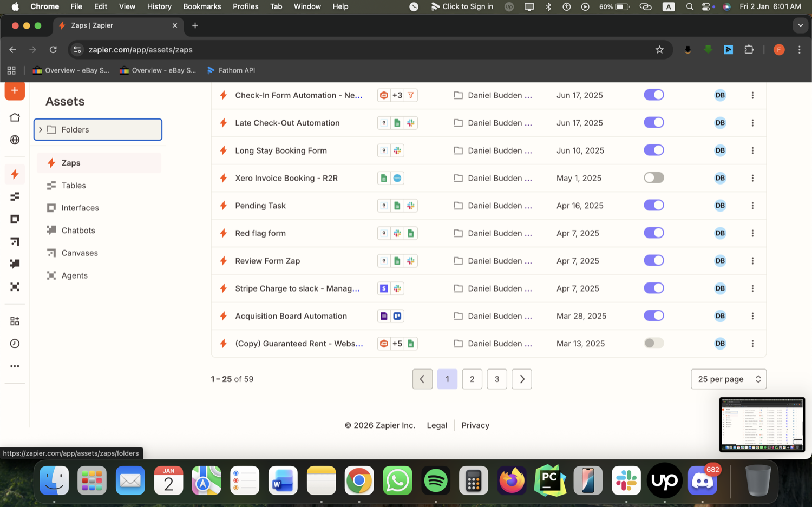Click the +5 apps badge on Guaranteed Rent row

[397, 344]
